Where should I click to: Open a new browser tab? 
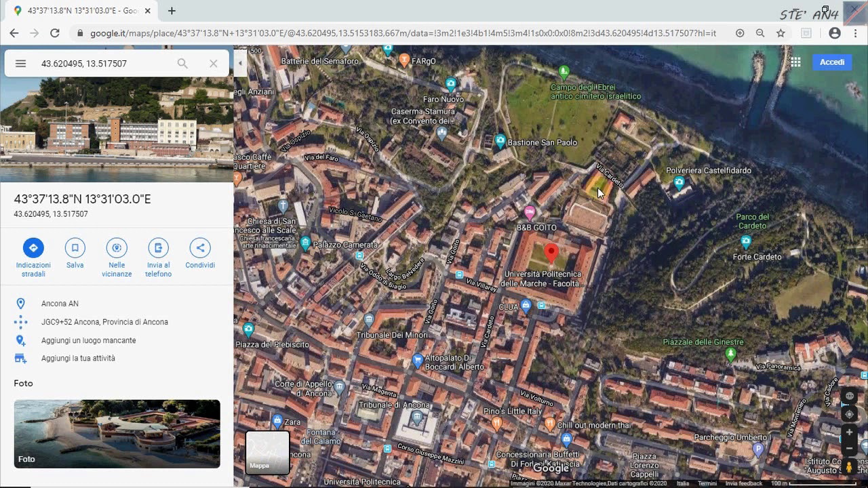point(172,11)
